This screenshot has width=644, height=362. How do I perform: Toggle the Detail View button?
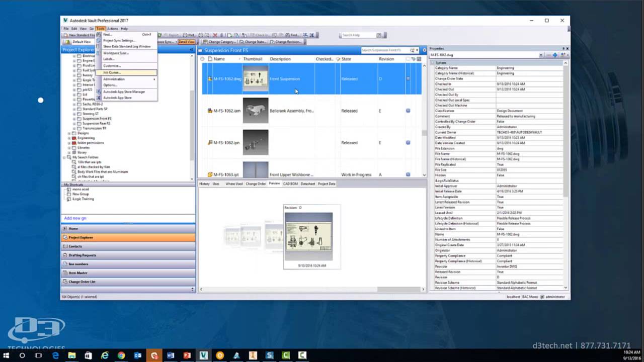click(x=186, y=42)
